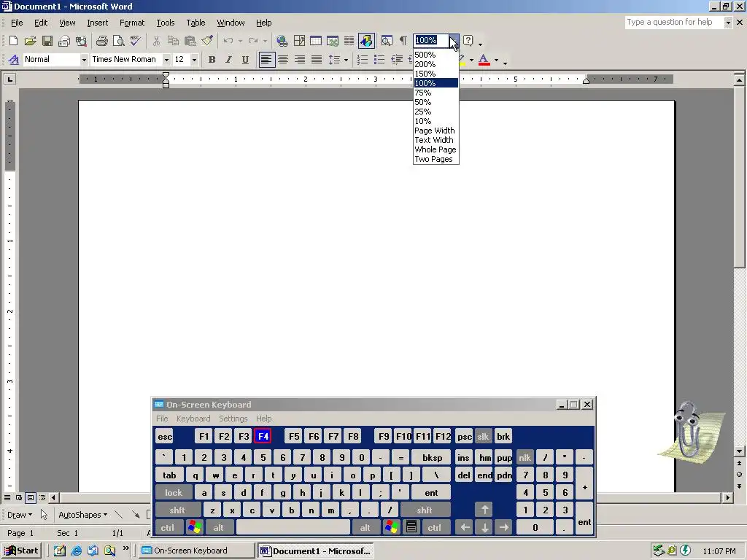Insert Table icon in toolbar
Screen dimensions: 747x560
click(315, 41)
